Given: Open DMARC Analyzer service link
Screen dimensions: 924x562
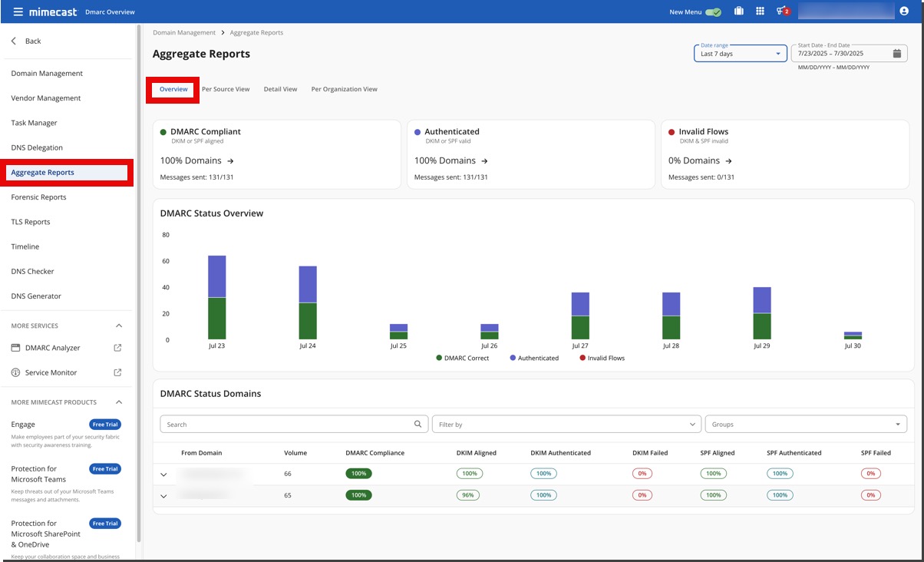Looking at the screenshot, I should point(53,348).
